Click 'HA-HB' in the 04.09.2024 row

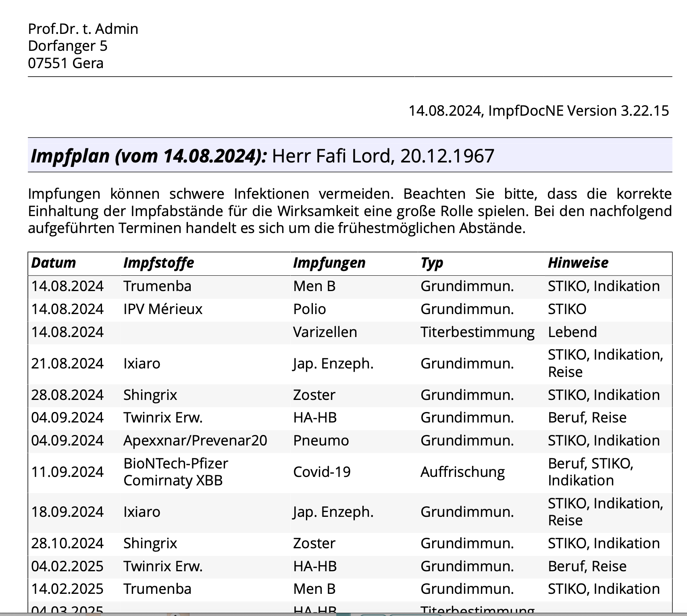[x=315, y=418]
